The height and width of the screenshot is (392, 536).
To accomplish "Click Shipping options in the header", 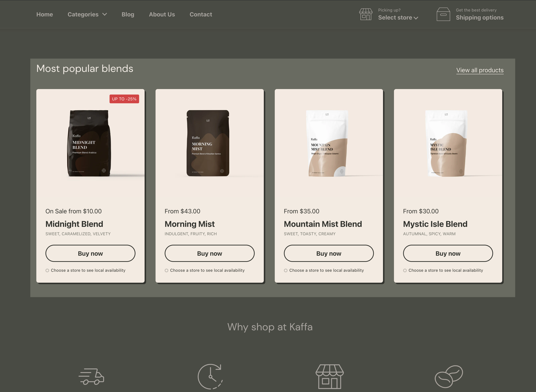I will click(480, 18).
